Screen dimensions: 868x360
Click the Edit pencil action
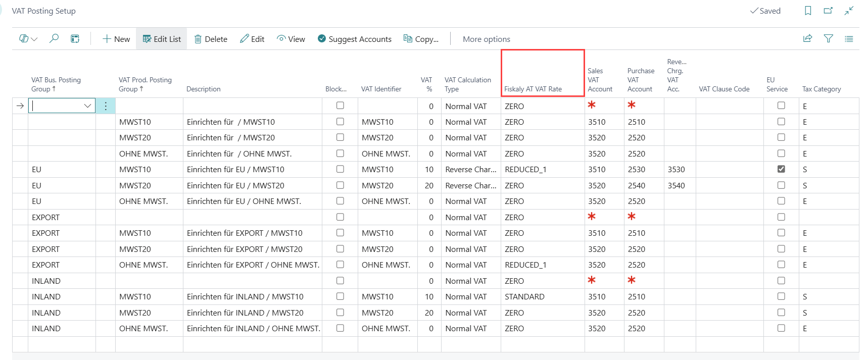pos(252,39)
